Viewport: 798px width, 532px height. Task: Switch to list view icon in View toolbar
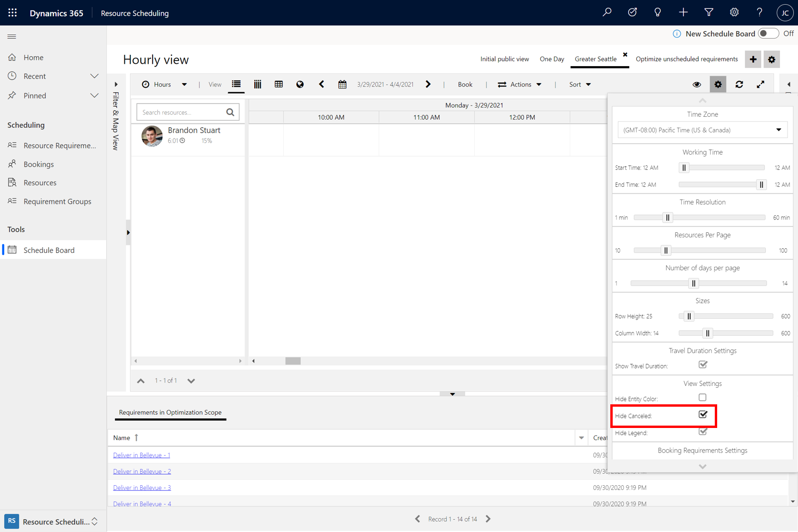click(x=236, y=84)
